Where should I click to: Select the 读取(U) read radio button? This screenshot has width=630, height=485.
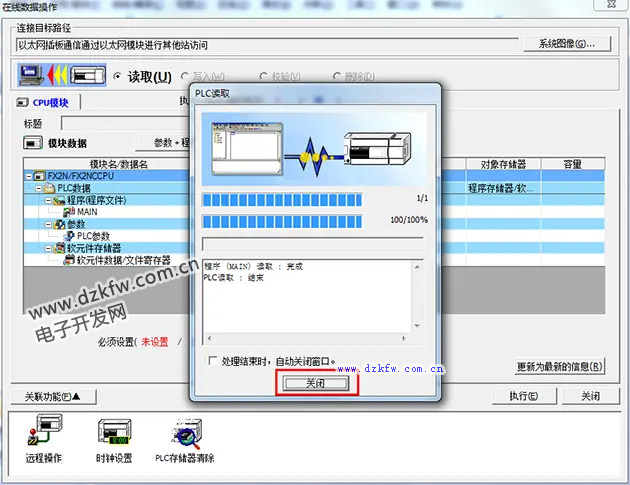point(119,76)
